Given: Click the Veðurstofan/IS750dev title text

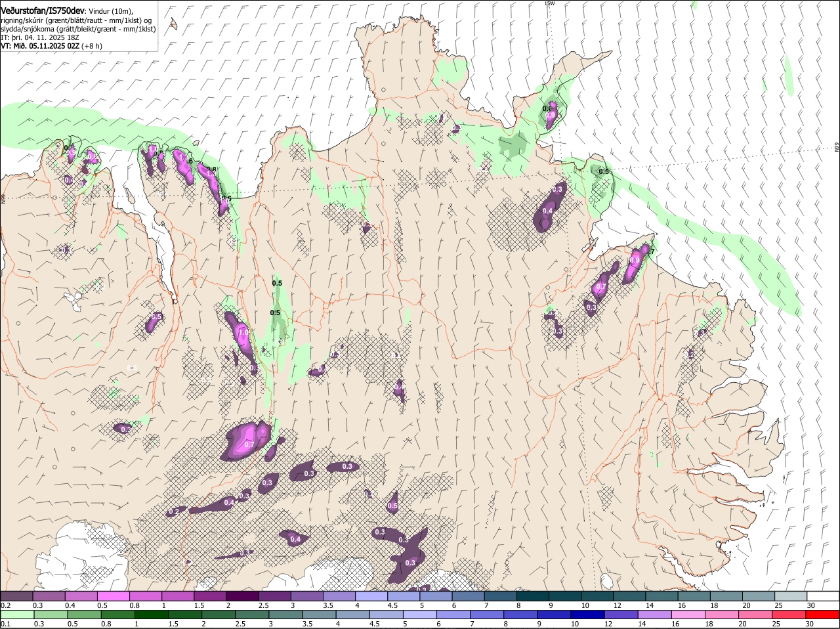Looking at the screenshot, I should [42, 11].
